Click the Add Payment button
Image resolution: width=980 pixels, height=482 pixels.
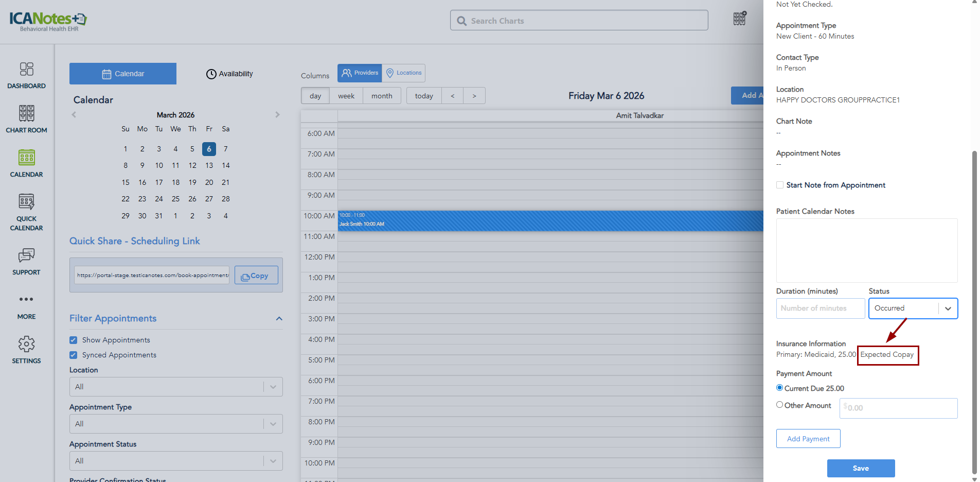(808, 439)
